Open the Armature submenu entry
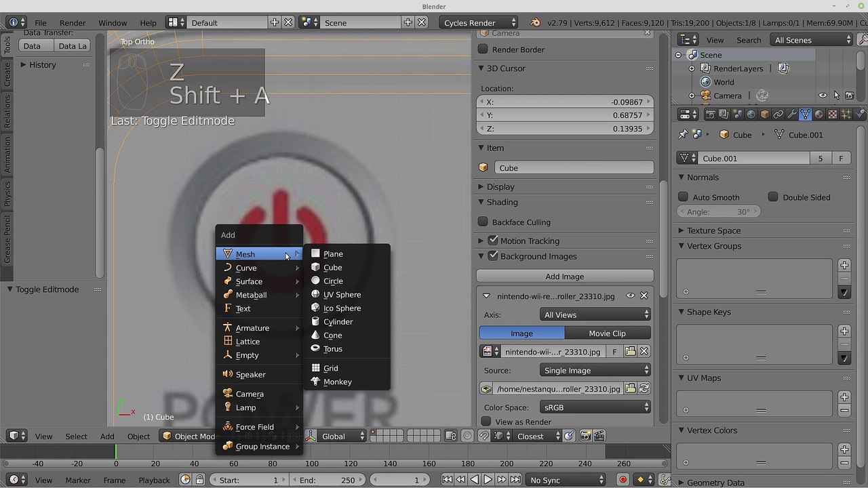Image resolution: width=868 pixels, height=488 pixels. (259, 327)
